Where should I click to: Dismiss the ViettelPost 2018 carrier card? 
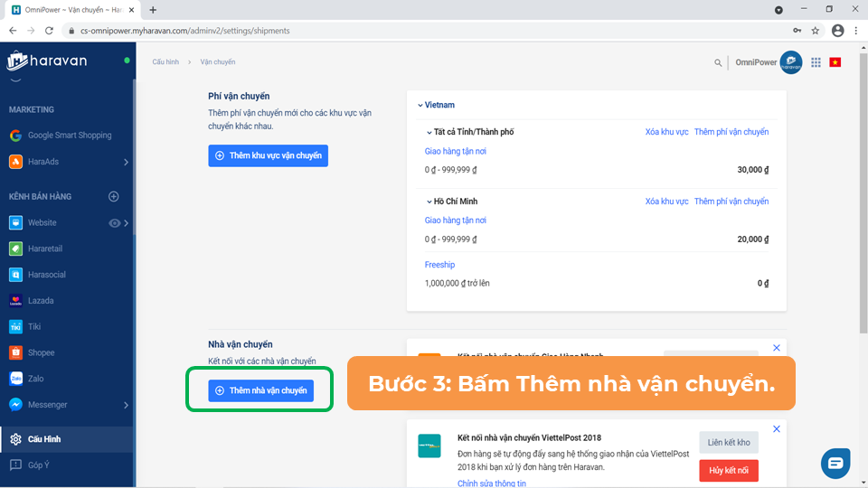point(777,428)
